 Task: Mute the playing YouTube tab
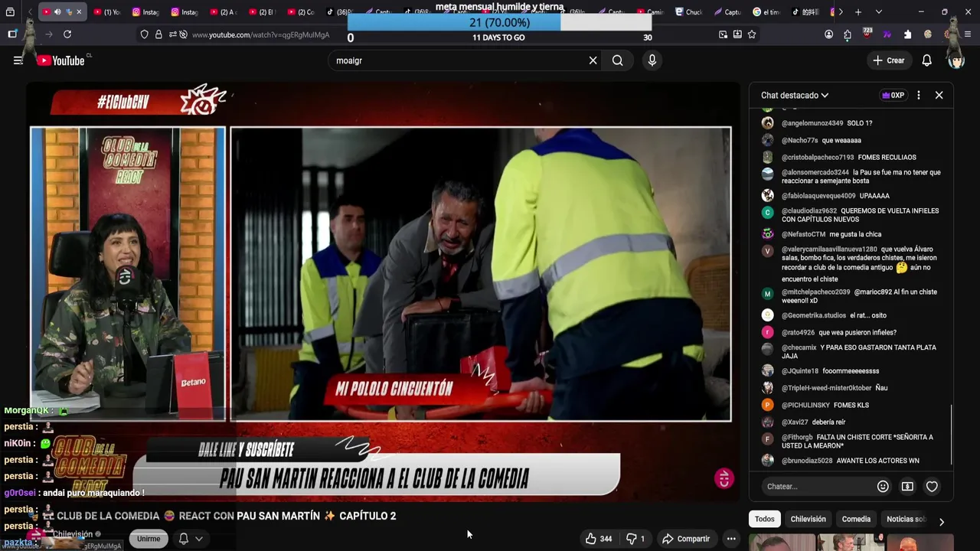click(57, 11)
